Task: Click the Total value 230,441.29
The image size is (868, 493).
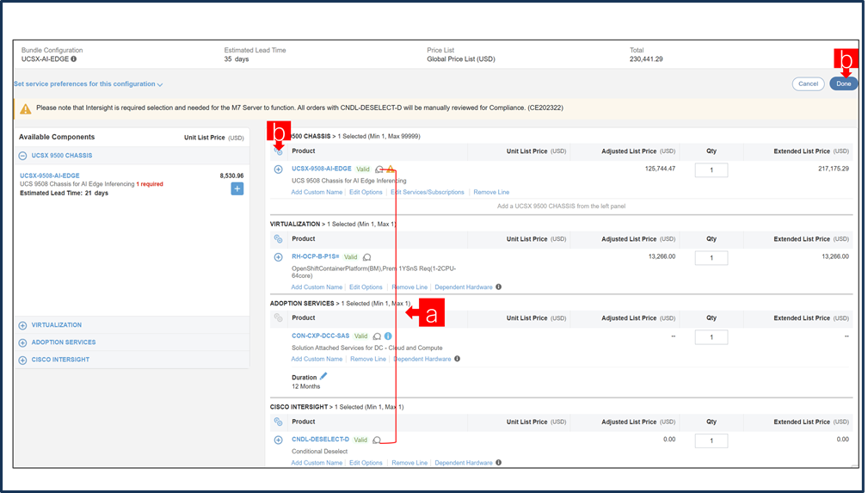Action: (646, 59)
